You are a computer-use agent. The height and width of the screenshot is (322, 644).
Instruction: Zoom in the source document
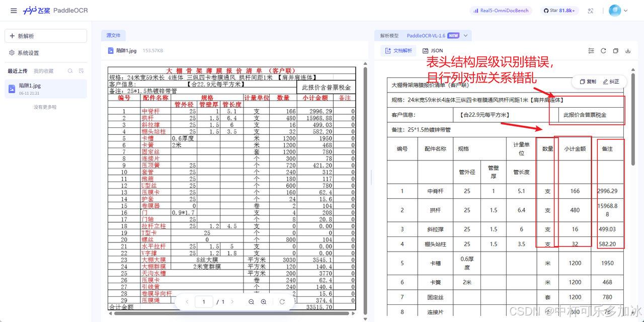click(264, 302)
